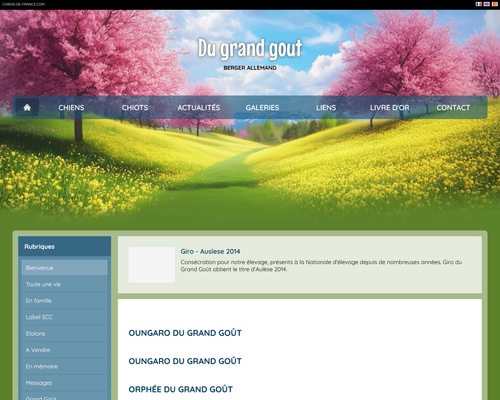Open the LIVRE D'OR guestbook
Screen dimensions: 500x400
(390, 108)
